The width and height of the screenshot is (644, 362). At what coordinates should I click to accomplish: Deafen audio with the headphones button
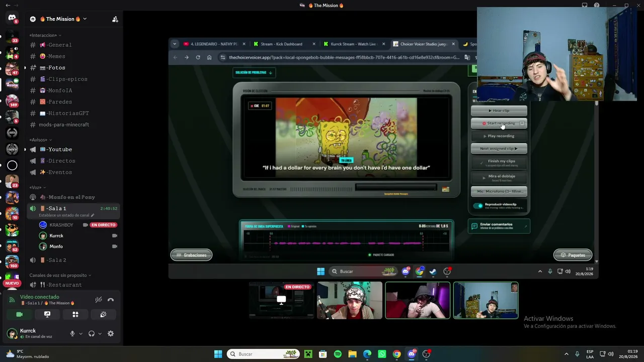pos(92,333)
